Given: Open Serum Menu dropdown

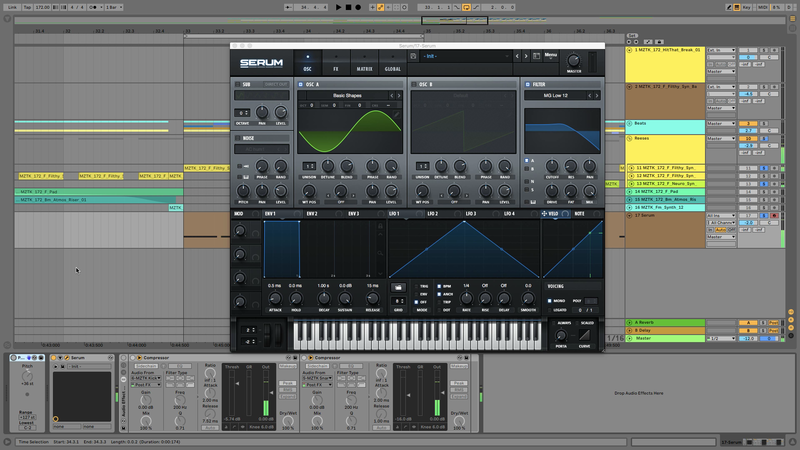Looking at the screenshot, I should (551, 55).
